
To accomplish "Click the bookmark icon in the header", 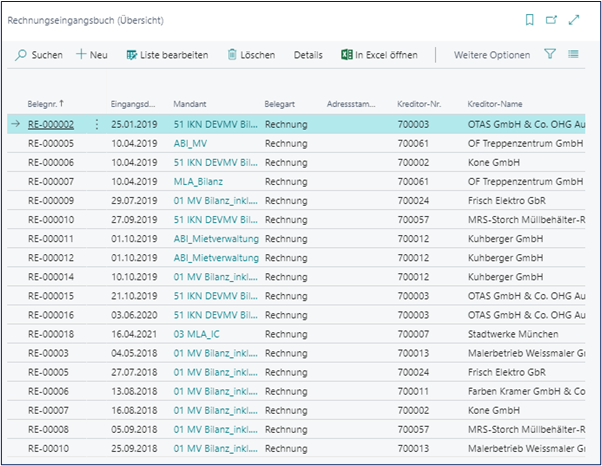I will (529, 20).
